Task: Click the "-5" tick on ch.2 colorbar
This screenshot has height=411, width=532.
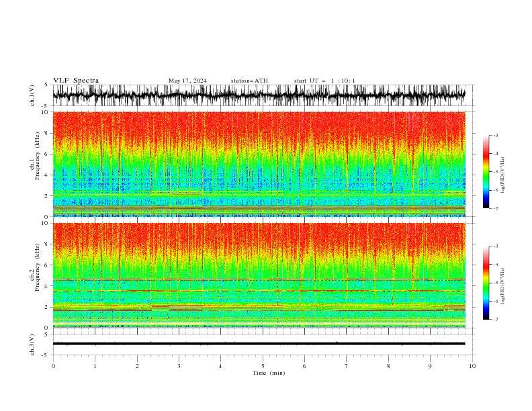Action: (x=495, y=283)
